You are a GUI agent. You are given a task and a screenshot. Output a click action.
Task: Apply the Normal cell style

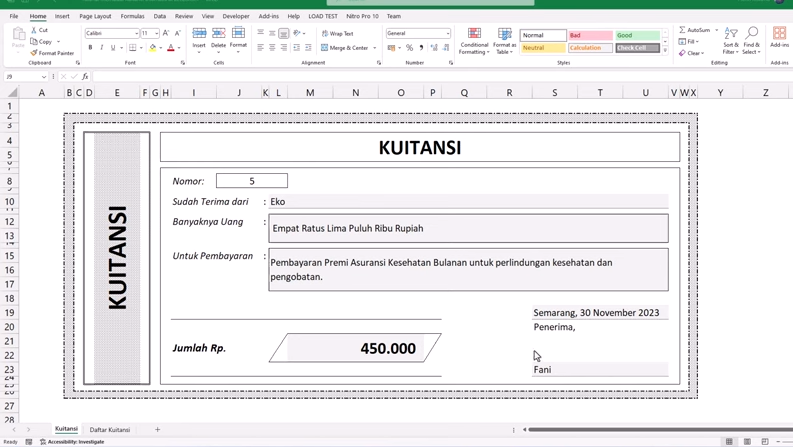(x=543, y=35)
